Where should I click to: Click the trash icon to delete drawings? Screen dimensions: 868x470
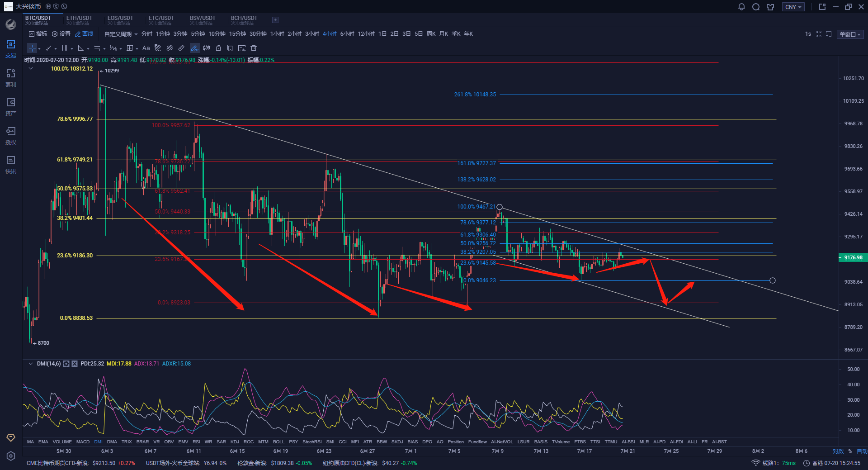pyautogui.click(x=254, y=48)
